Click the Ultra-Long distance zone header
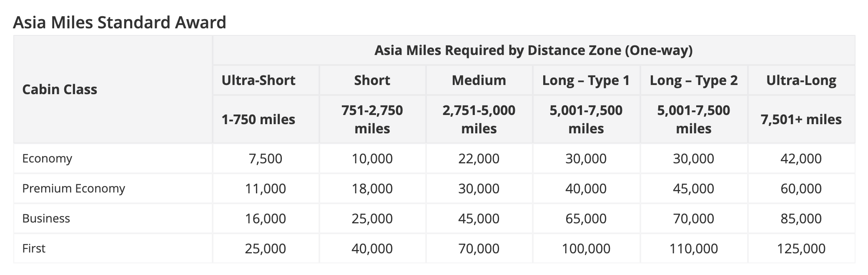 tap(801, 80)
